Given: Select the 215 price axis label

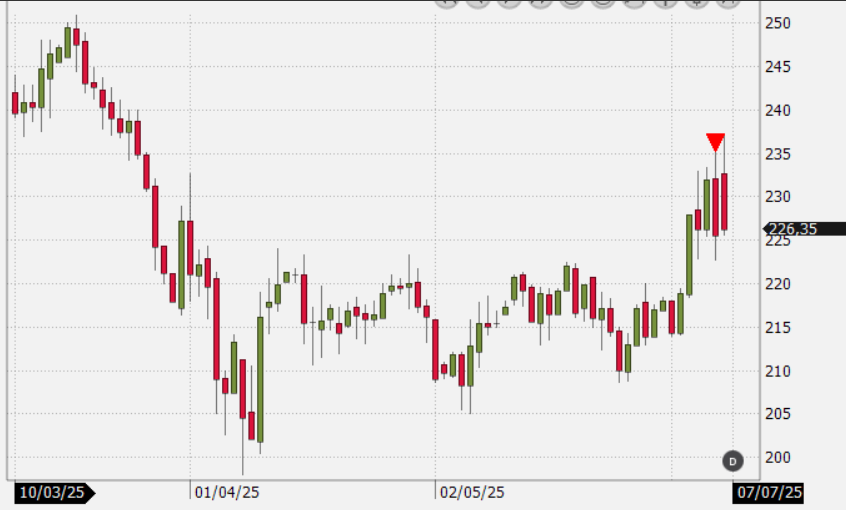Looking at the screenshot, I should tap(777, 328).
